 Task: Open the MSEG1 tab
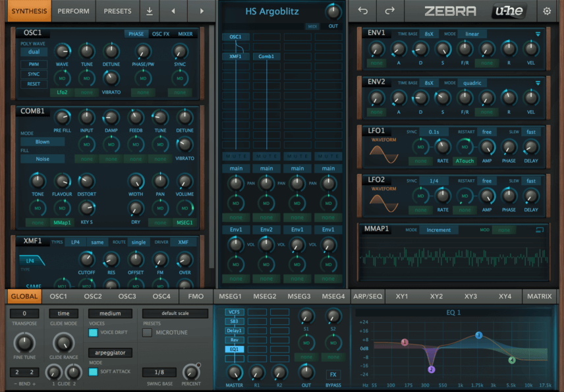(x=230, y=296)
